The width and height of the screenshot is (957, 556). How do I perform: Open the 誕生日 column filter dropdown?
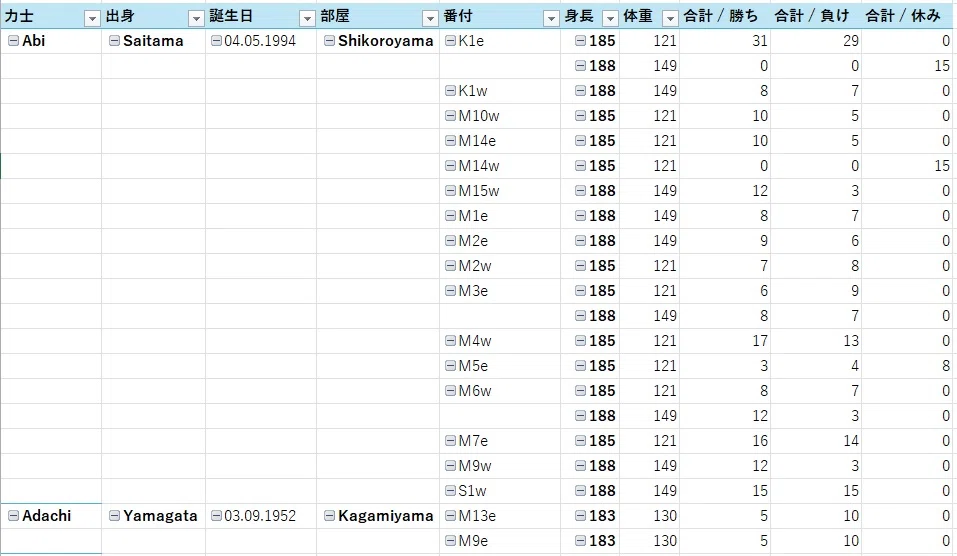coord(307,18)
